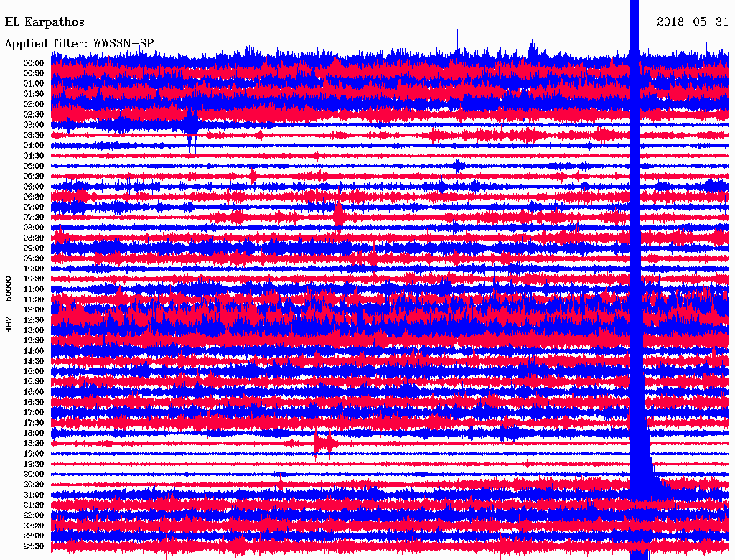Select the 19:30 time label
Screen dimensions: 735x560
pos(34,464)
